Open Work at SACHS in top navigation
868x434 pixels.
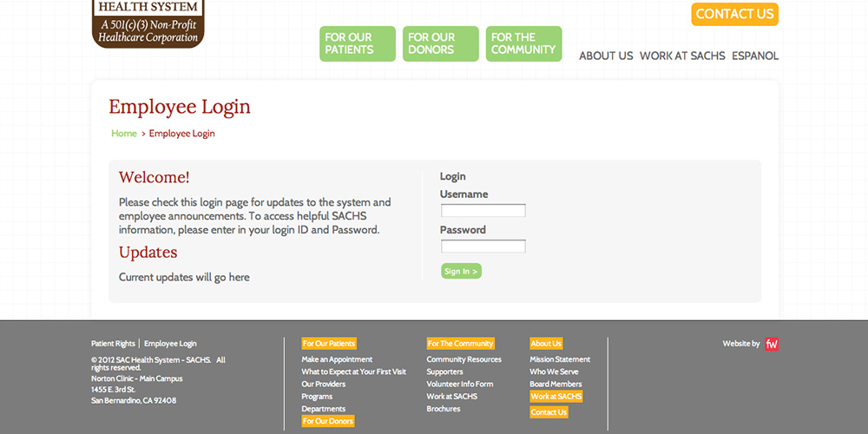[x=682, y=56]
